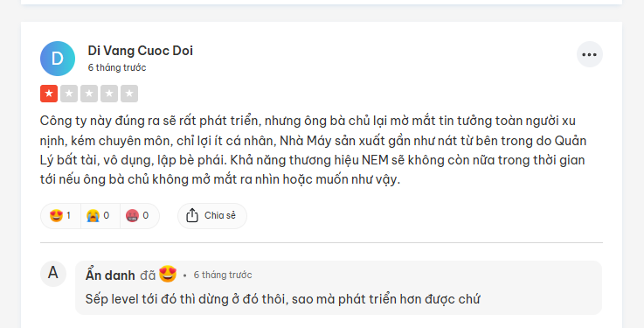Image resolution: width=644 pixels, height=328 pixels.
Task: Click the comment text Sếp level tới đó
Action: (x=282, y=299)
